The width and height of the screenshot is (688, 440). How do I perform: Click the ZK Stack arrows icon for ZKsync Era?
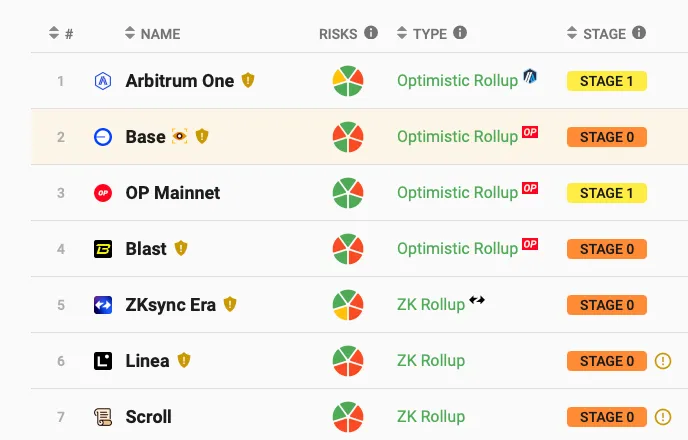tap(477, 300)
